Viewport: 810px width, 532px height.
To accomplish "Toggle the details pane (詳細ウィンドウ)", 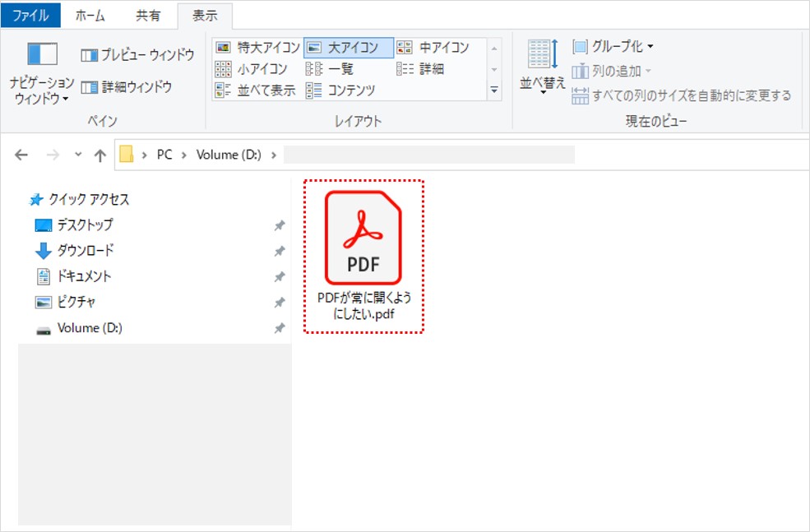I will (127, 86).
